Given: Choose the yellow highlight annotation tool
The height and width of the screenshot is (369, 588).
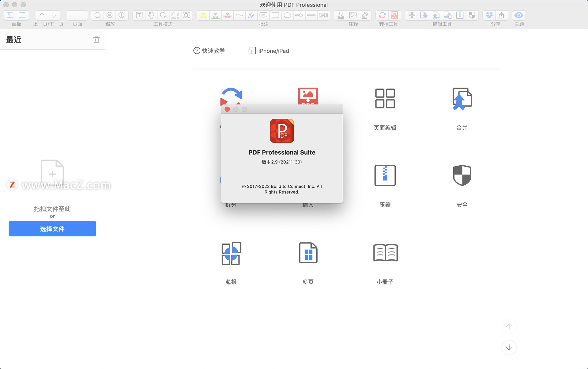Looking at the screenshot, I should (203, 15).
